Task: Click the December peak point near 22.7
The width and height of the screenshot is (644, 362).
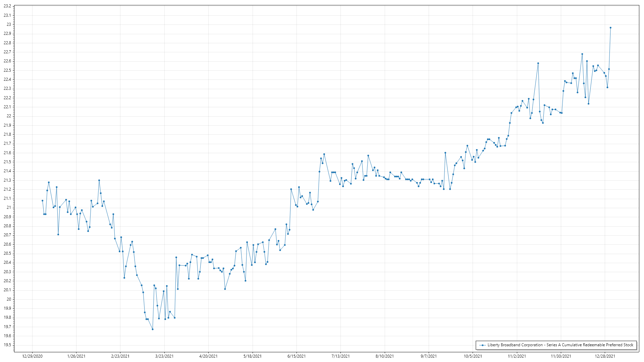Action: click(x=582, y=54)
